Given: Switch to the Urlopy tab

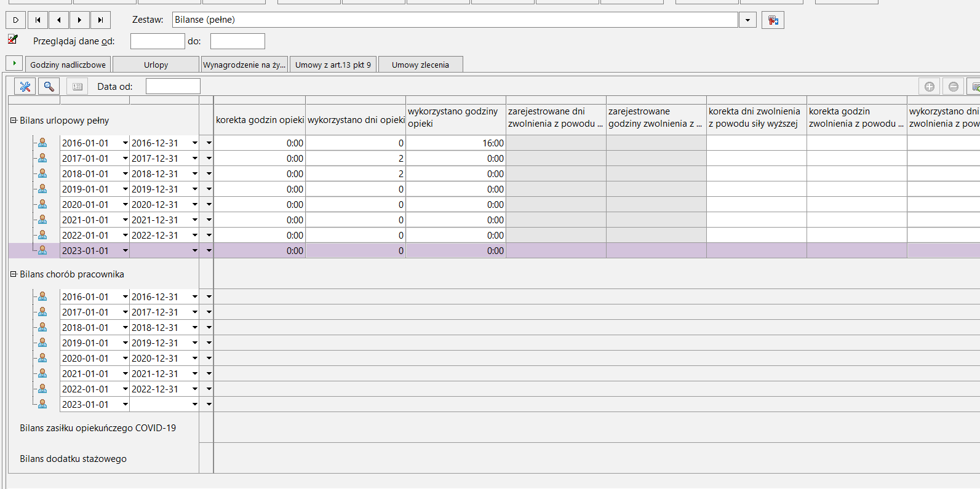Looking at the screenshot, I should pyautogui.click(x=156, y=65).
